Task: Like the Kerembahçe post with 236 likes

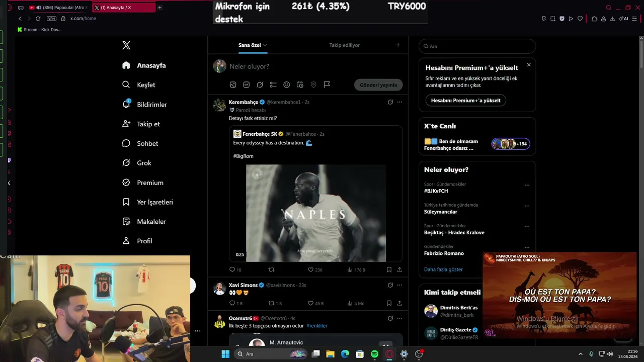Action: coord(315,269)
